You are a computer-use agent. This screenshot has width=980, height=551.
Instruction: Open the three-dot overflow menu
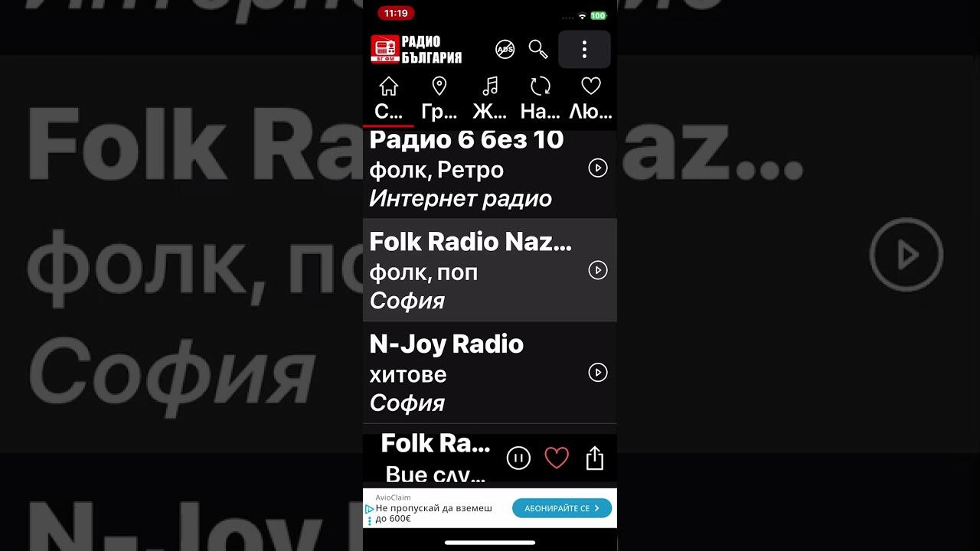(x=584, y=50)
